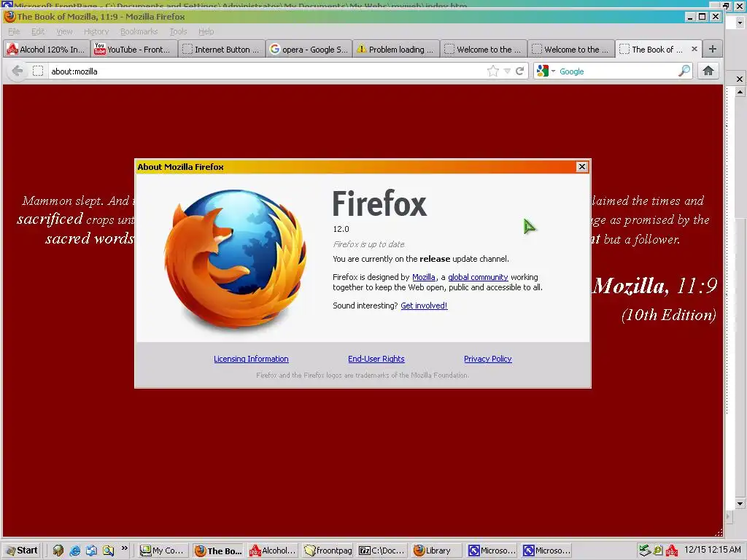Open End-User Rights link
The image size is (747, 560).
[x=376, y=359]
